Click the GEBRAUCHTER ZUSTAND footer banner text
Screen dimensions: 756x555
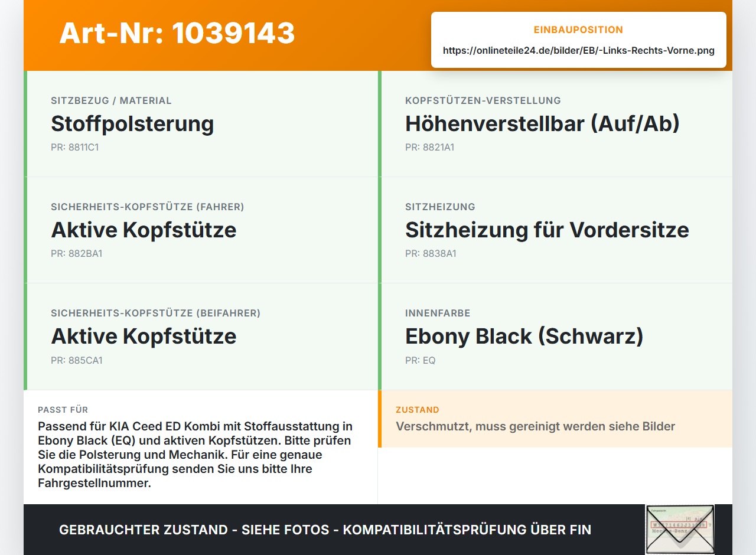pos(325,530)
